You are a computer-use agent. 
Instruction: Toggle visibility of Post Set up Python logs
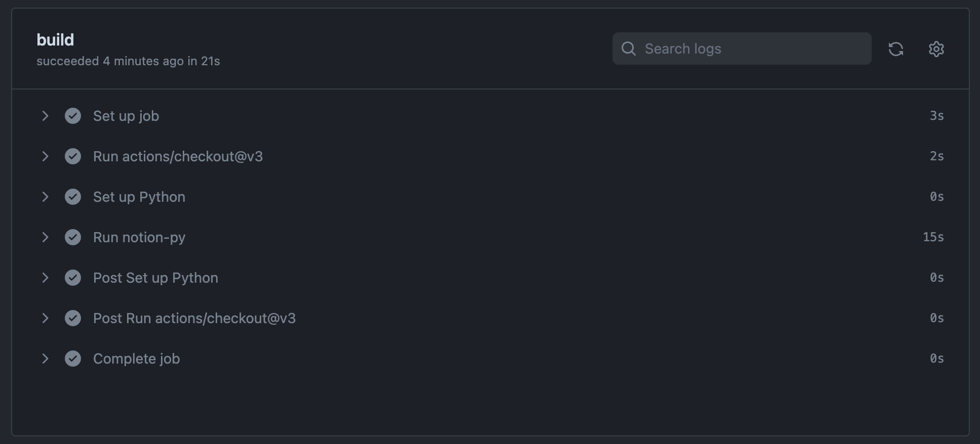46,278
